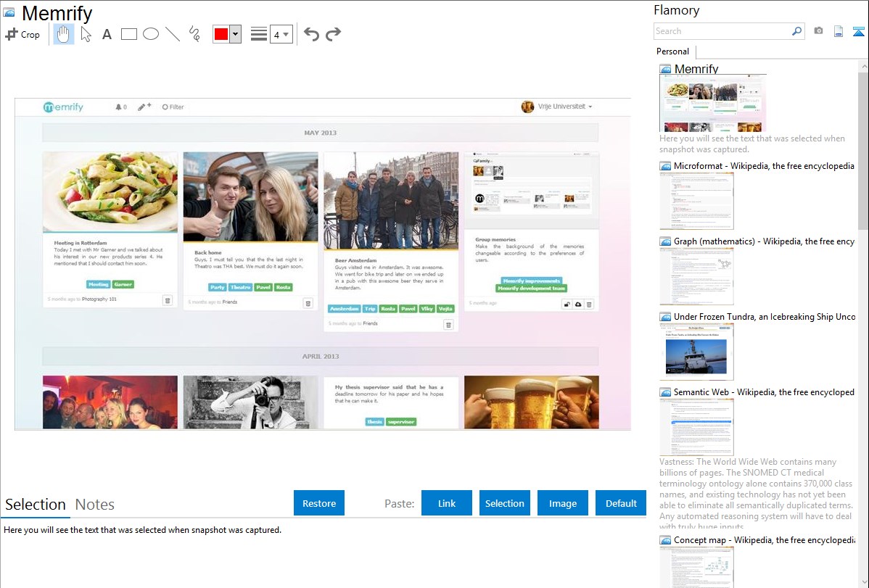Viewport: 869px width, 588px height.
Task: Open the Vrije Universiteit user dropdown
Action: click(x=557, y=107)
